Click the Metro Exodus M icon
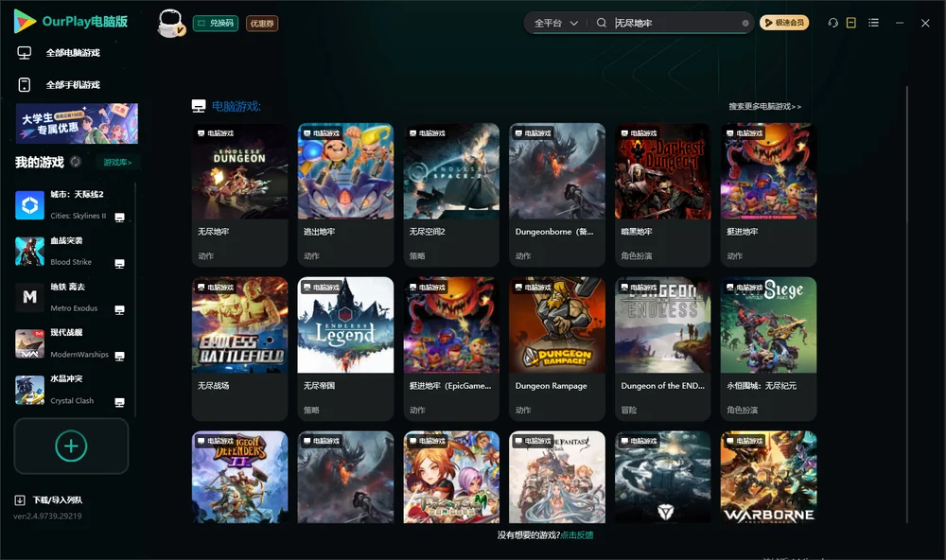Image resolution: width=946 pixels, height=560 pixels. point(29,297)
